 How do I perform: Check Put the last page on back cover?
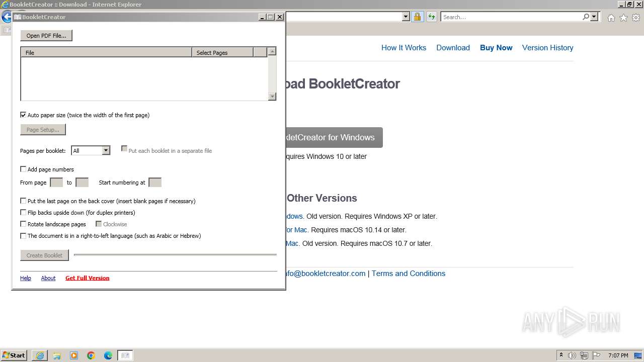pos(23,201)
